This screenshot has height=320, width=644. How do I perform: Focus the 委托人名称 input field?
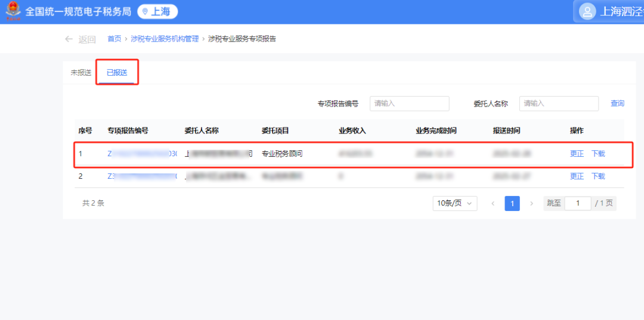coord(558,104)
